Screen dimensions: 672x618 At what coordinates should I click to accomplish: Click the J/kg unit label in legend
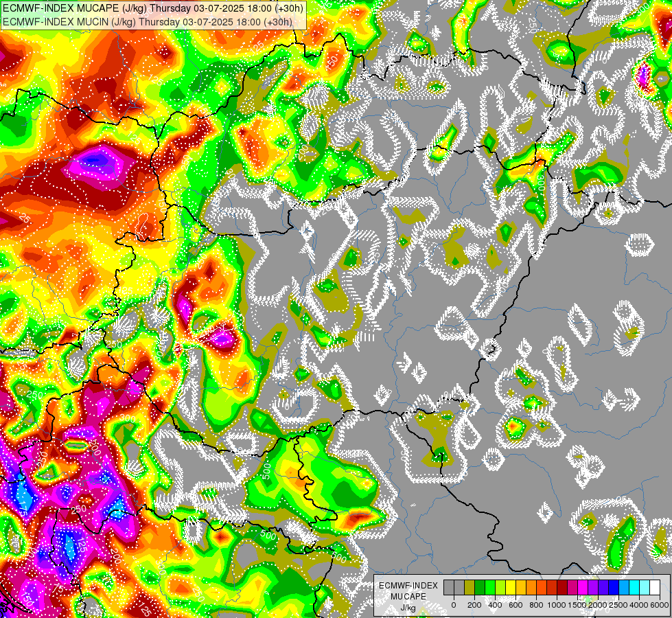click(408, 608)
